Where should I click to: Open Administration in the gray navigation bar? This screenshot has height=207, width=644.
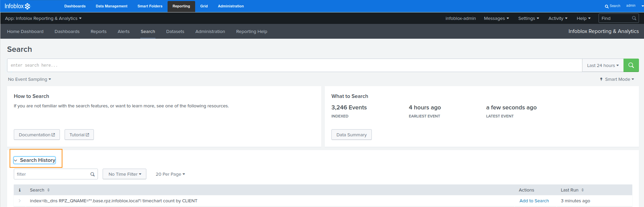(210, 32)
